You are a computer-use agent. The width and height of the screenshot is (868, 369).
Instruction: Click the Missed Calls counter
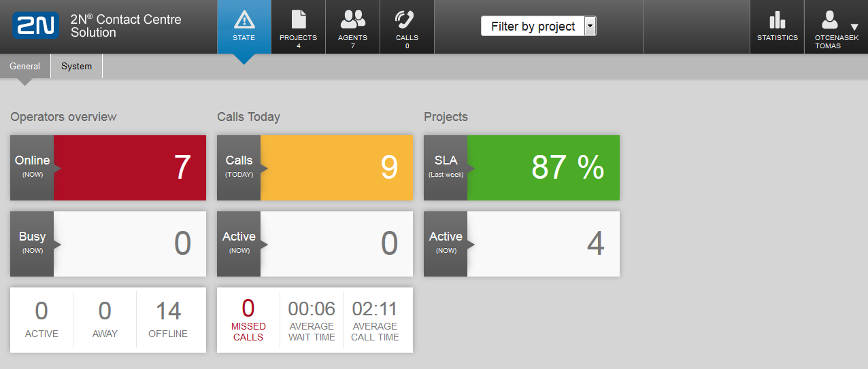248,319
